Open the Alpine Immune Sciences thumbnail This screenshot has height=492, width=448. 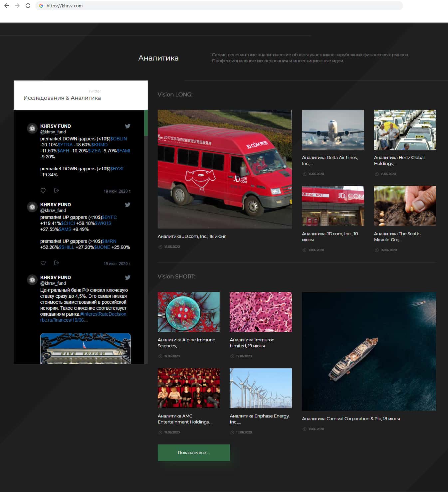189,312
